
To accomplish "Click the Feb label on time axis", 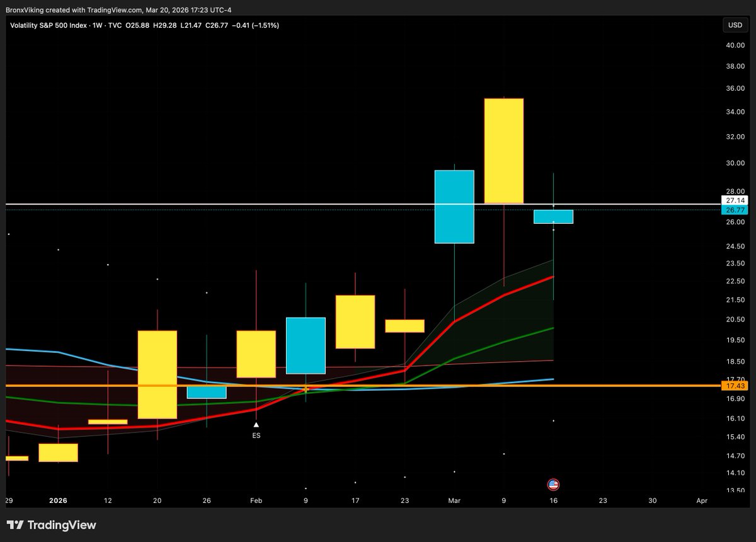I will tap(256, 500).
